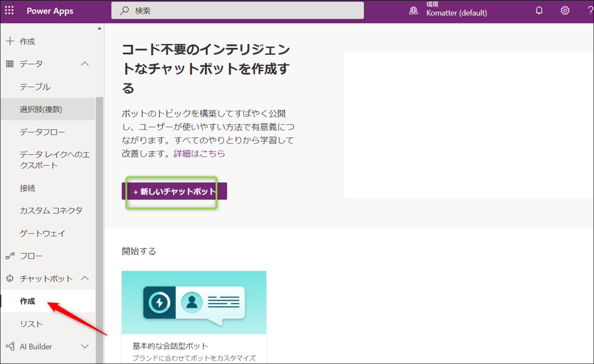Viewport: 594px width, 364px height.
Task: Click the Power Apps title
Action: [50, 10]
